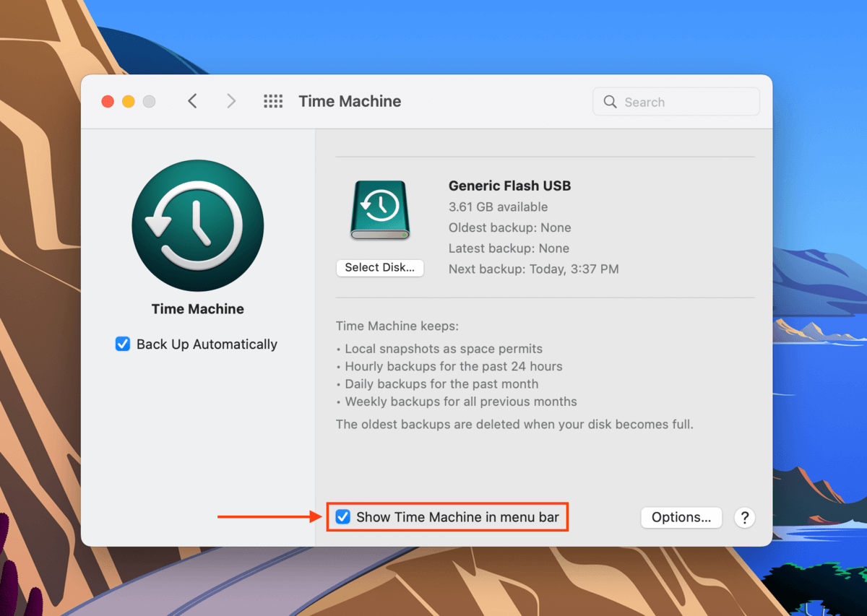This screenshot has width=867, height=616.
Task: Click the Generic Flash USB disk name
Action: pyautogui.click(x=509, y=186)
